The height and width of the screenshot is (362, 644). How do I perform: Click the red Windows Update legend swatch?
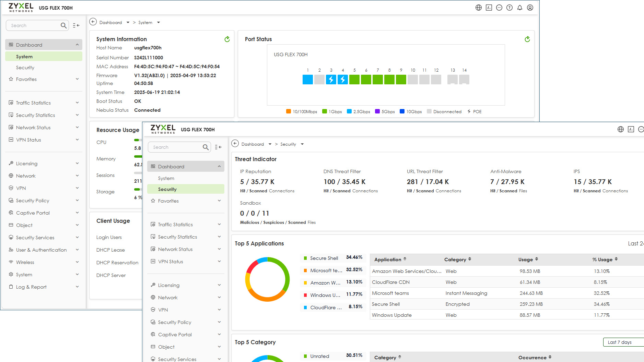[305, 295]
